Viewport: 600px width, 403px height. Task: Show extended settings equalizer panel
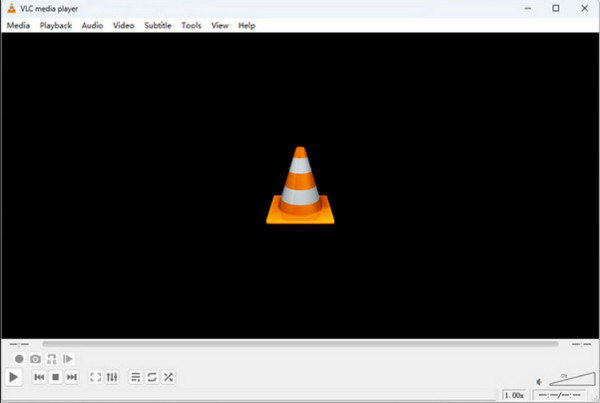tap(112, 377)
